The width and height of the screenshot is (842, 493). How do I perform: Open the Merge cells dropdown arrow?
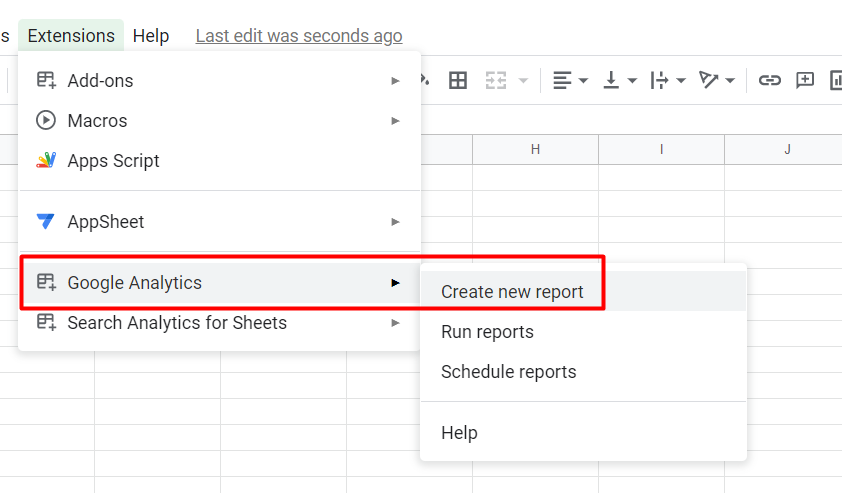click(x=523, y=81)
